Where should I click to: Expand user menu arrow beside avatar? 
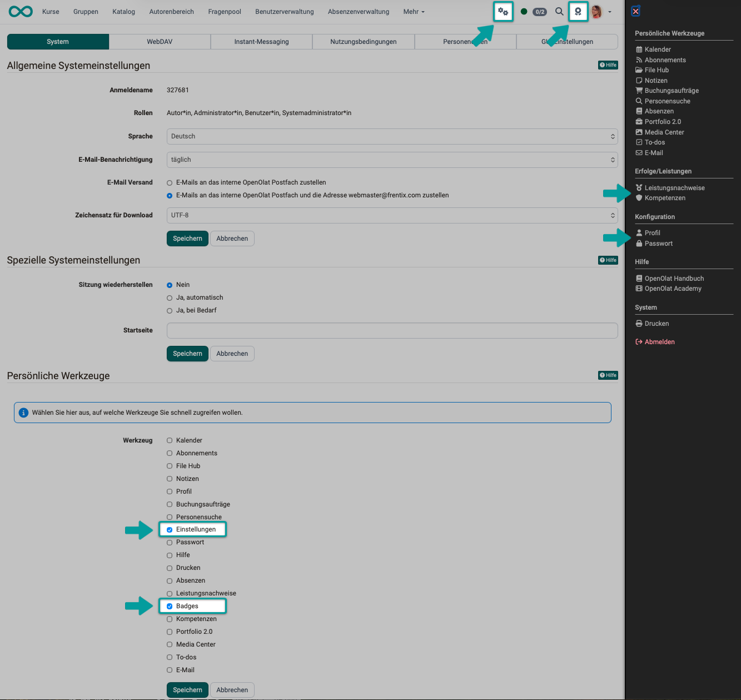tap(610, 12)
